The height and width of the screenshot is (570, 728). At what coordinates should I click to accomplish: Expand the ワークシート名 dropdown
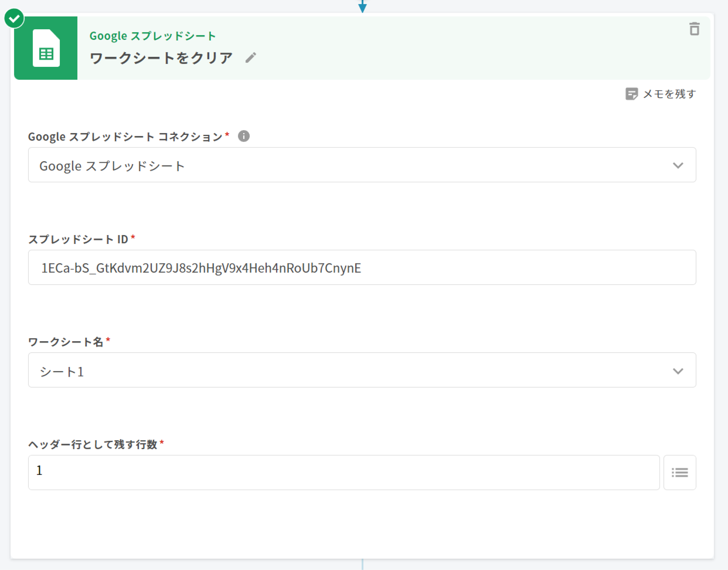[362, 370]
